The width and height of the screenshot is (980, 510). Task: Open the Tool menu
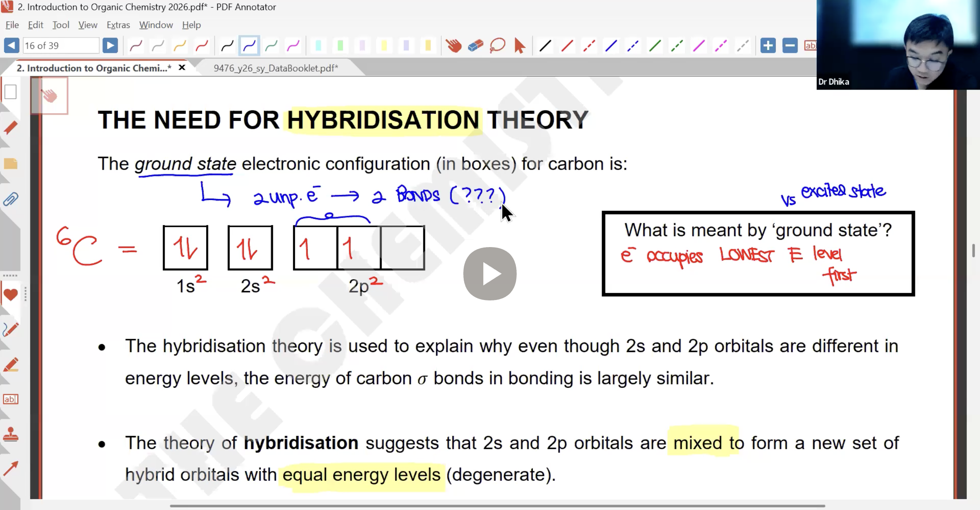61,25
